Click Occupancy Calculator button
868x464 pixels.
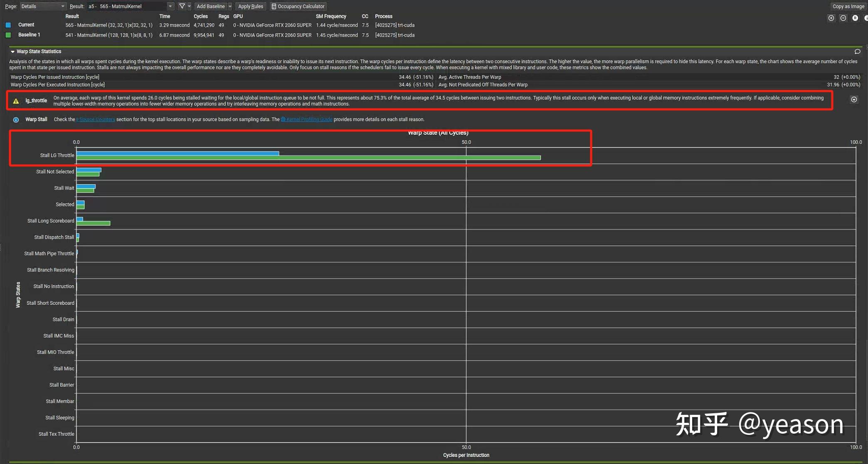click(298, 6)
